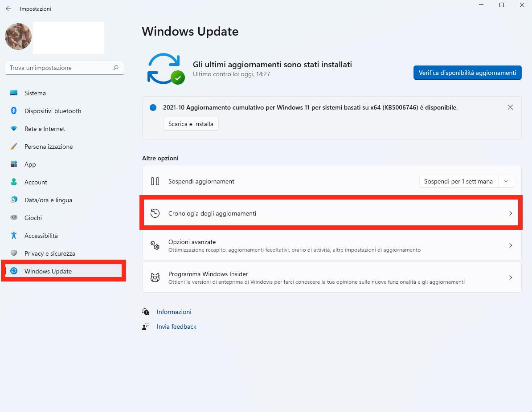Minimize the Impostazioni window
Screen dimensions: 532x412
481,5
